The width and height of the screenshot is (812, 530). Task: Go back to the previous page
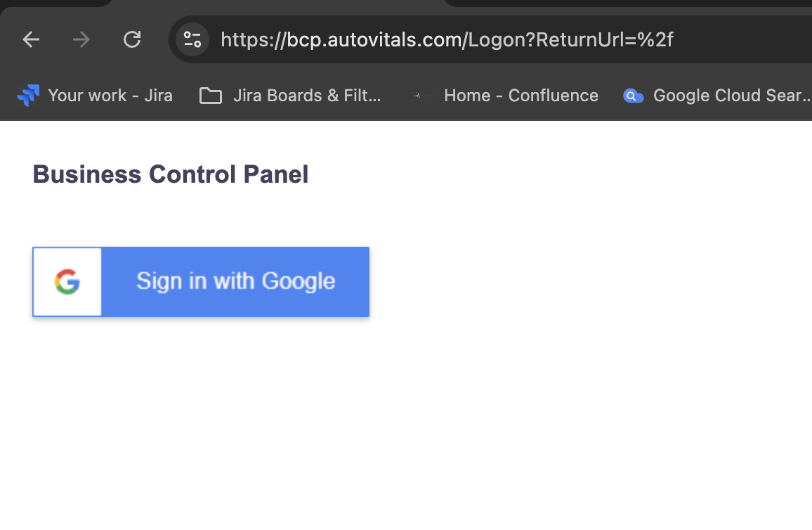tap(31, 39)
